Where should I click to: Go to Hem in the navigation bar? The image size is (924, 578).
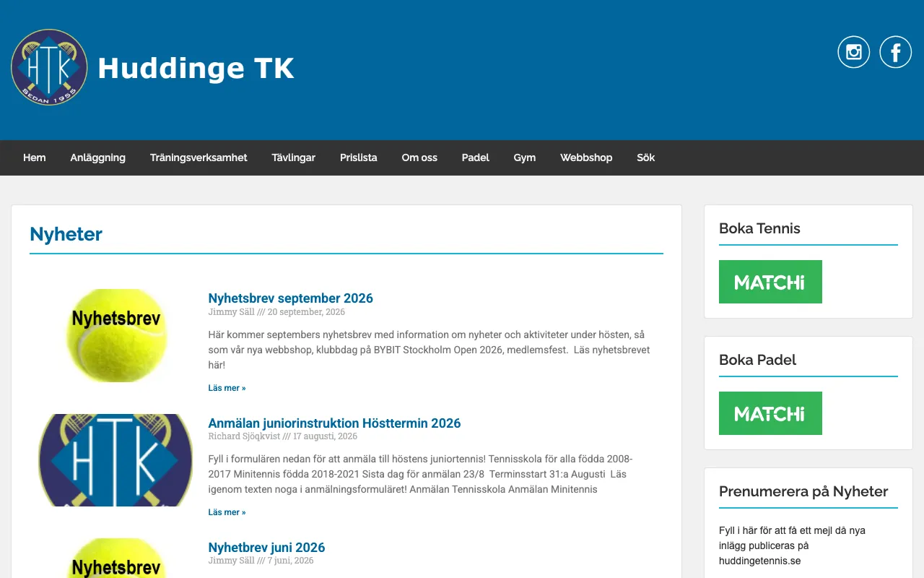pos(35,158)
